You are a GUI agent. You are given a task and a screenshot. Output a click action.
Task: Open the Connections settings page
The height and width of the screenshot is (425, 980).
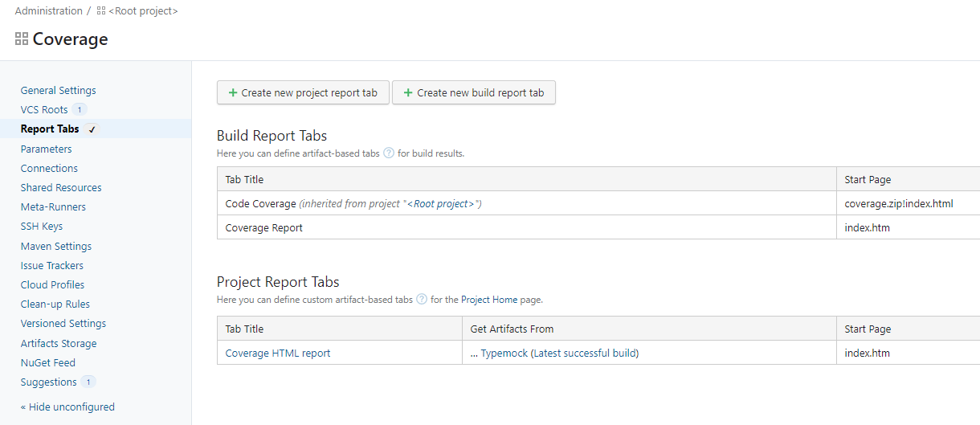(x=49, y=168)
